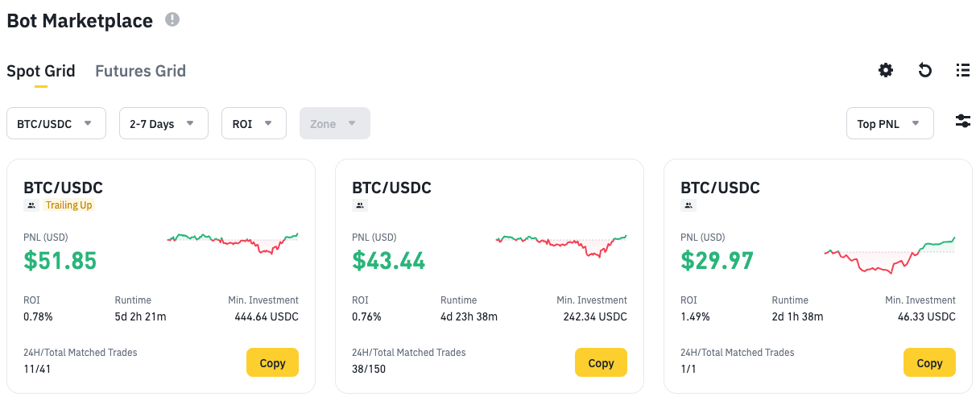This screenshot has width=980, height=401.
Task: Open the filter sliders icon
Action: click(x=962, y=121)
